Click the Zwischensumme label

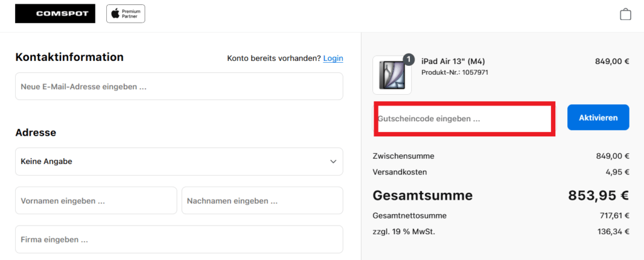[403, 156]
